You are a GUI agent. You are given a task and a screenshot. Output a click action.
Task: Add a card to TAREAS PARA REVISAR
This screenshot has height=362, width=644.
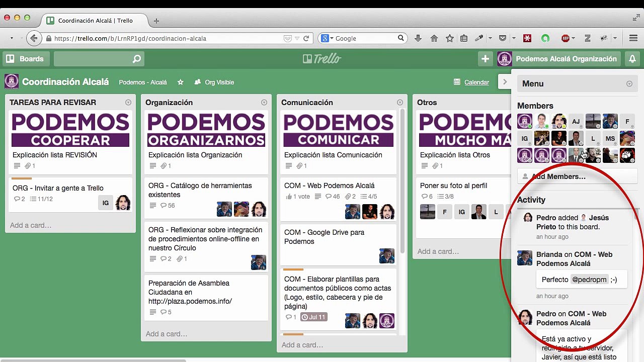(31, 225)
